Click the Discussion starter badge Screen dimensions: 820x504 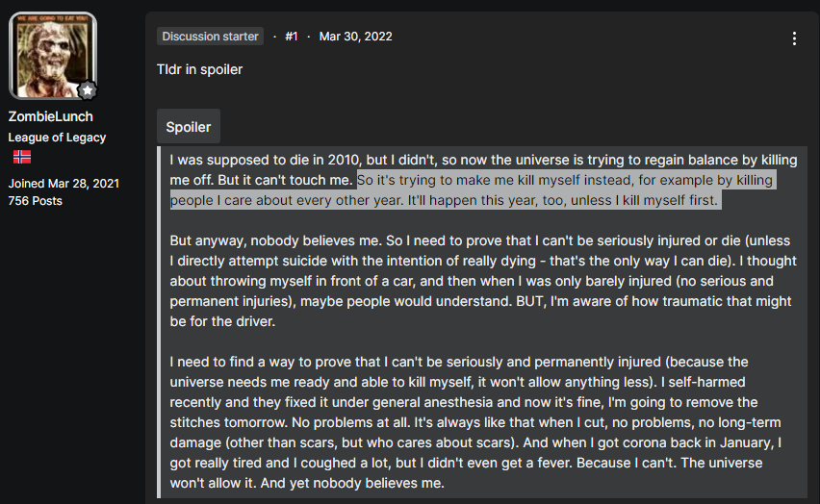(x=210, y=37)
